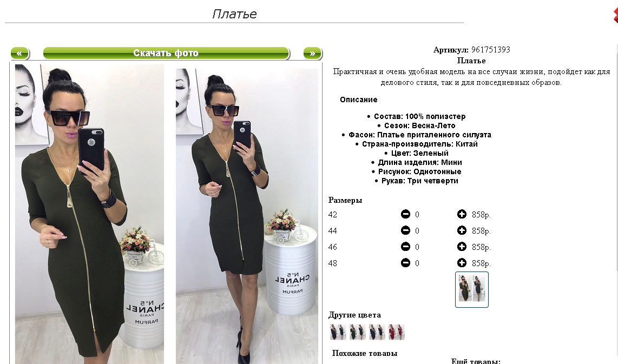618x364 pixels.
Task: Open the right full-length dress photo
Action: click(x=247, y=216)
